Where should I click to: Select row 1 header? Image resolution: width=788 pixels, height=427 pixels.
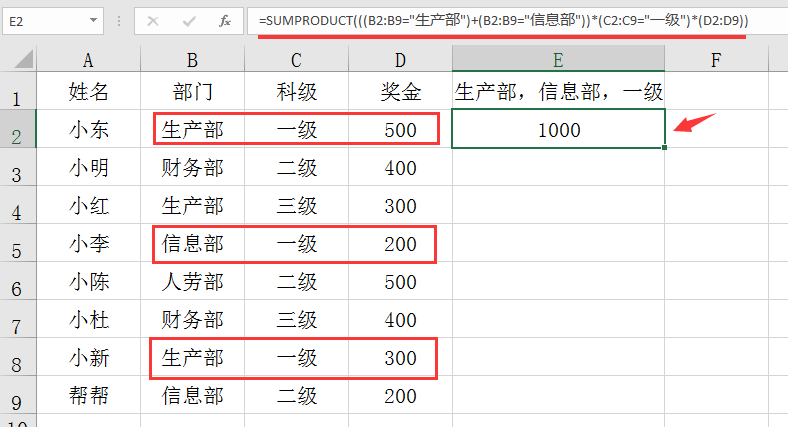click(x=18, y=91)
